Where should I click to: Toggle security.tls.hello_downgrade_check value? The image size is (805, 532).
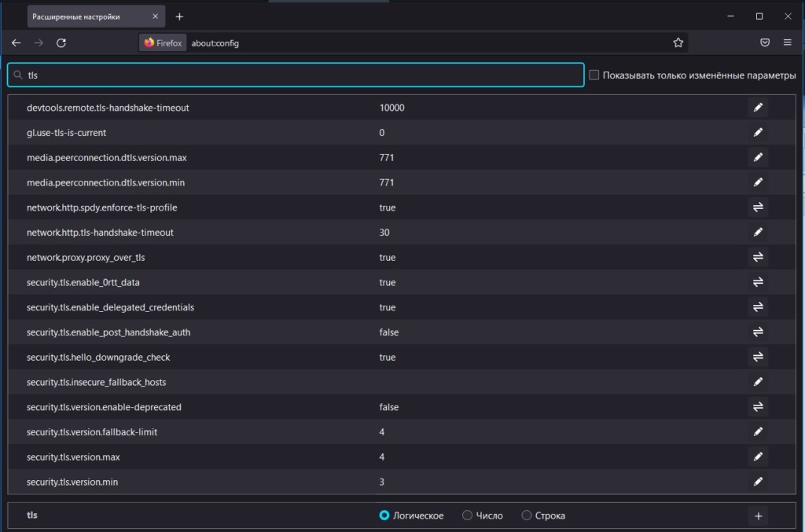[758, 357]
